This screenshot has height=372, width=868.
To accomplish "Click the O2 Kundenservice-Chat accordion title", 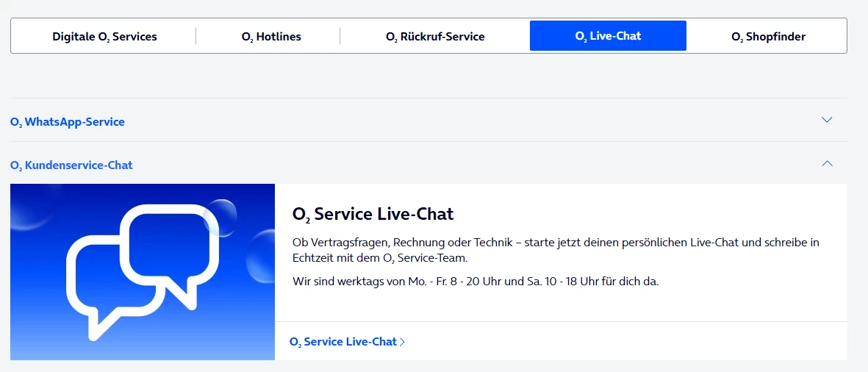I will pyautogui.click(x=71, y=165).
